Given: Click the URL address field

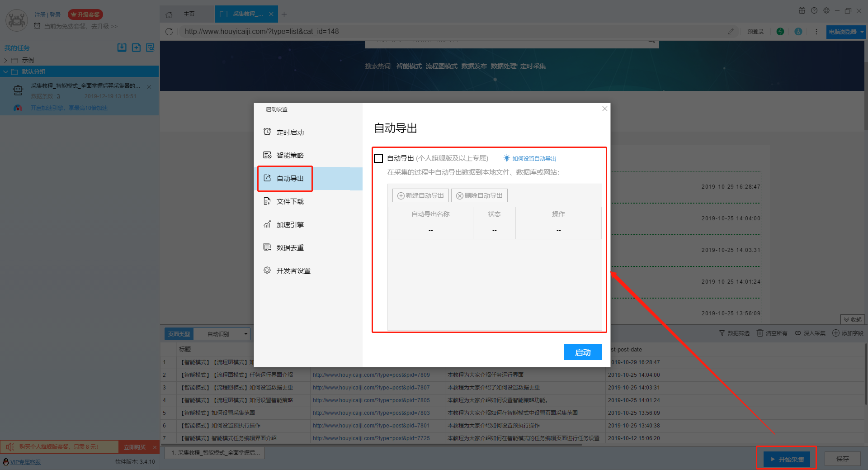Looking at the screenshot, I should click(x=452, y=32).
